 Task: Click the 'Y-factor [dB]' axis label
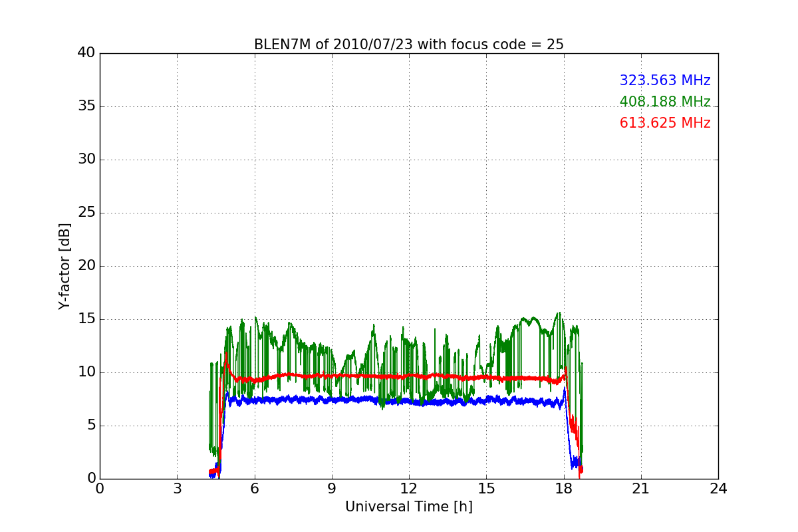(x=65, y=266)
